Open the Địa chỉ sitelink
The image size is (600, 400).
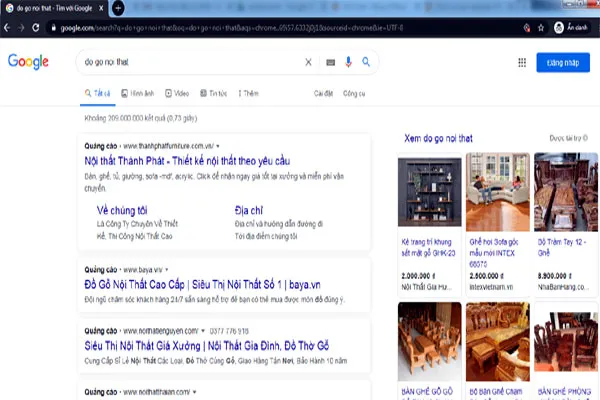pyautogui.click(x=249, y=210)
